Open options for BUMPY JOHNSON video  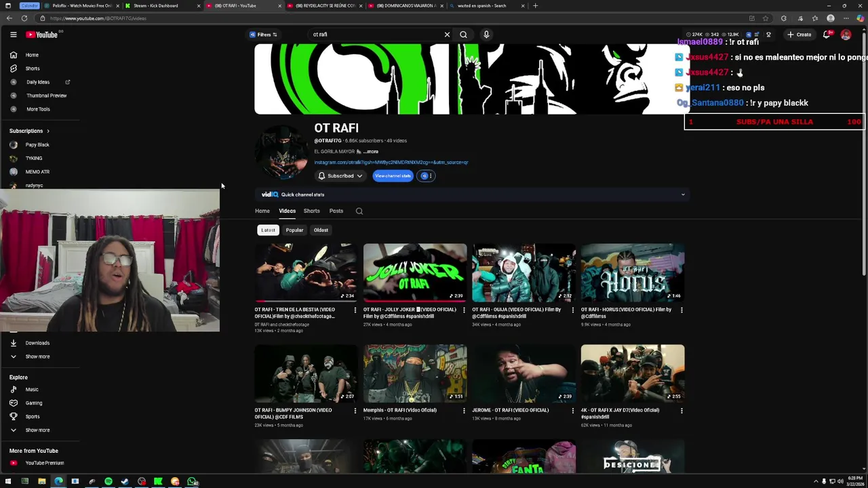tap(355, 410)
